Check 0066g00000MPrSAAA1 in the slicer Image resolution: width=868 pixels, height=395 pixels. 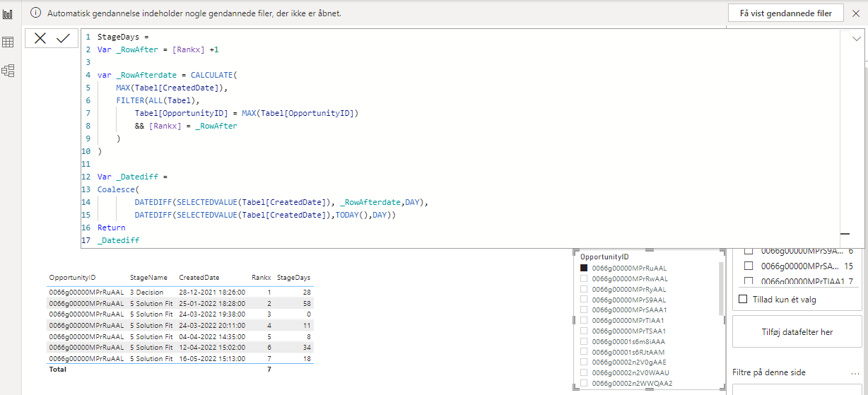click(584, 309)
